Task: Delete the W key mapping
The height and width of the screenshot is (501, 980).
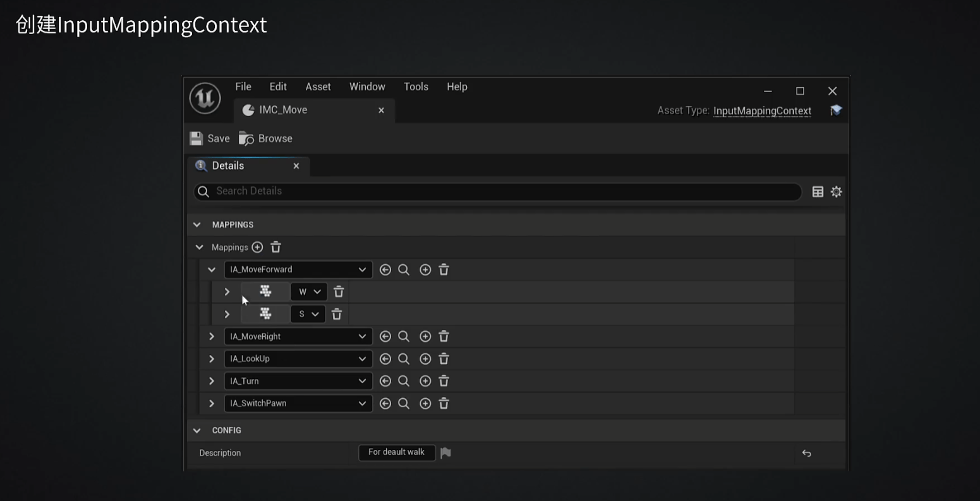Action: (339, 292)
